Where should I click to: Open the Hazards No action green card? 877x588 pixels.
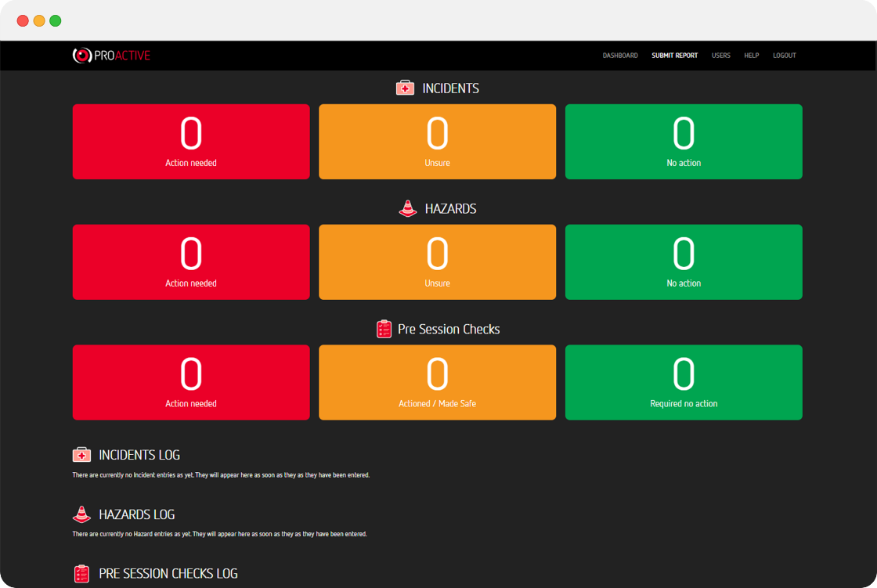pyautogui.click(x=684, y=262)
